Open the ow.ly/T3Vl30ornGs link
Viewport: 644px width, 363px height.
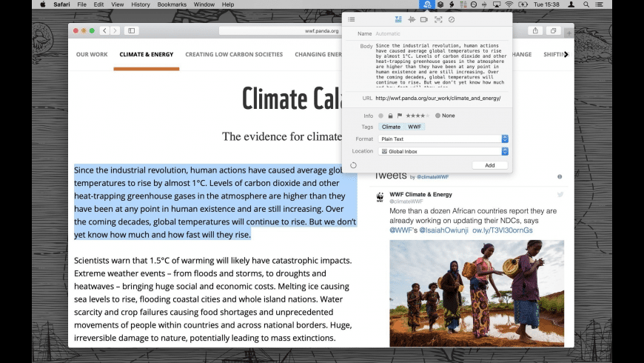[503, 230]
